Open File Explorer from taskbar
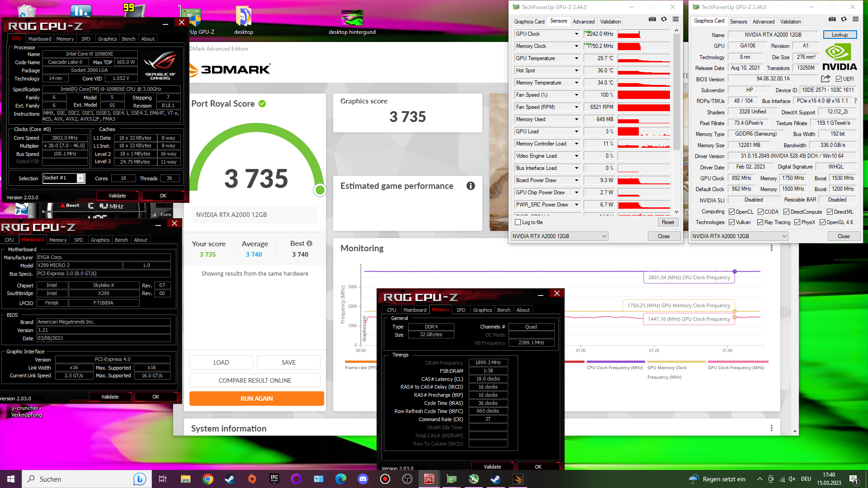 (186, 479)
